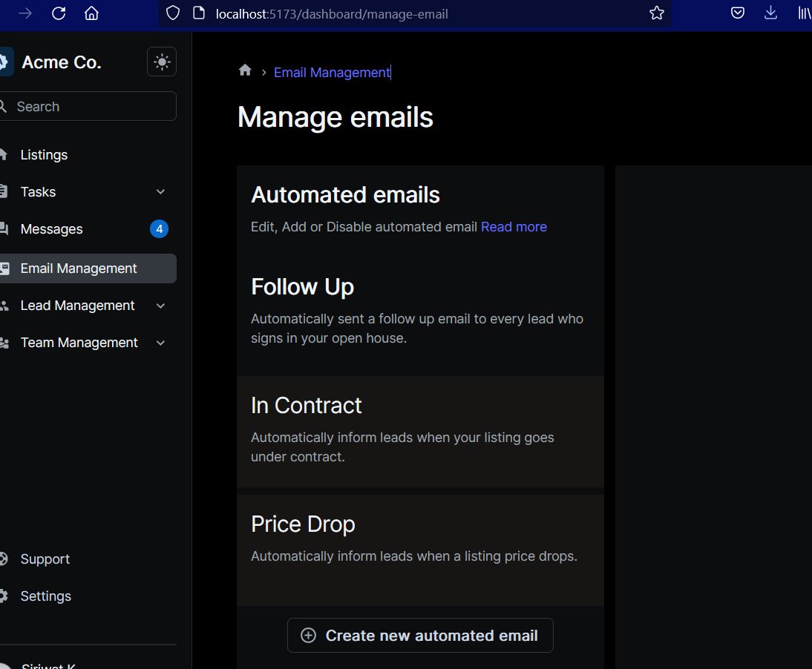Click the Email Management envelope icon

pos(4,268)
